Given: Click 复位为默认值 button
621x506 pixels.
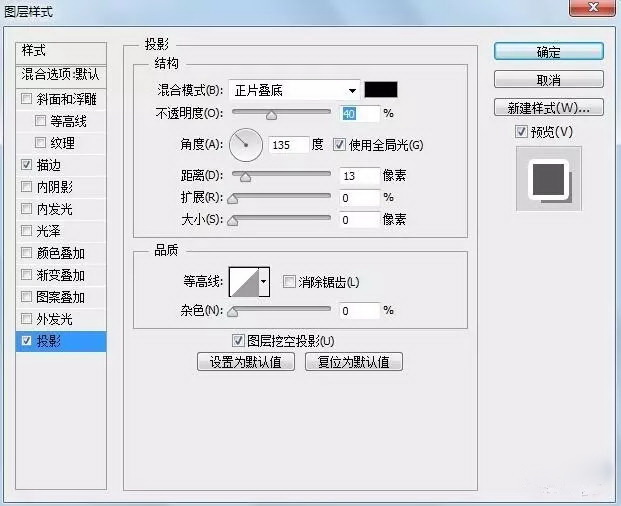Looking at the screenshot, I should tap(354, 361).
